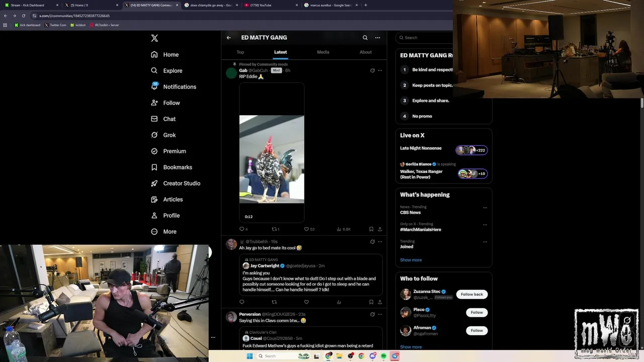This screenshot has width=644, height=362.
Task: Switch to the Latest tab
Action: (x=280, y=52)
